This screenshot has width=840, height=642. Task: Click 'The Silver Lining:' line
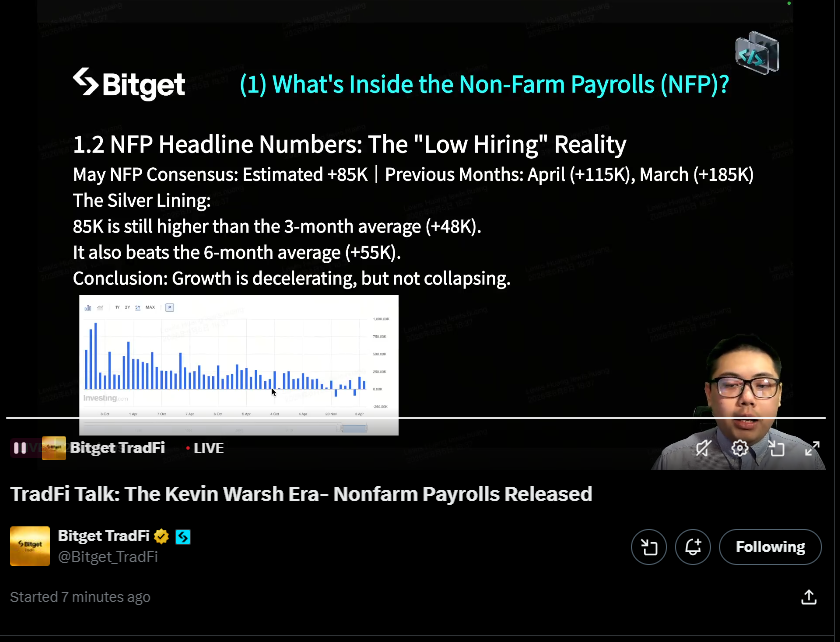[x=142, y=200]
